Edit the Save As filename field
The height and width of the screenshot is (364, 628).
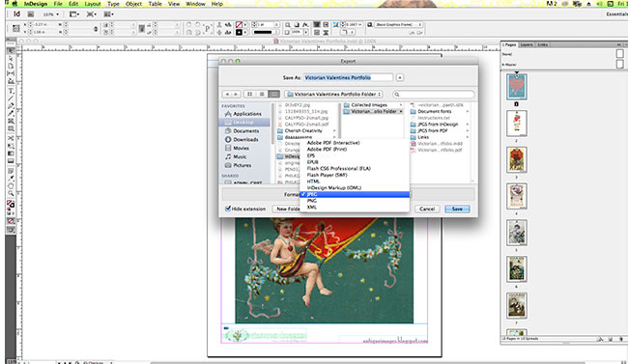(348, 77)
